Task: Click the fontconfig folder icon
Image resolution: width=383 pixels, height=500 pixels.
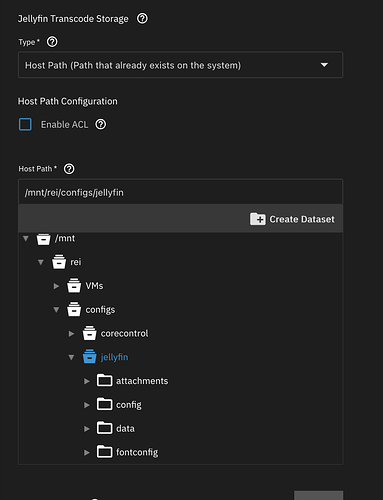Action: click(104, 452)
